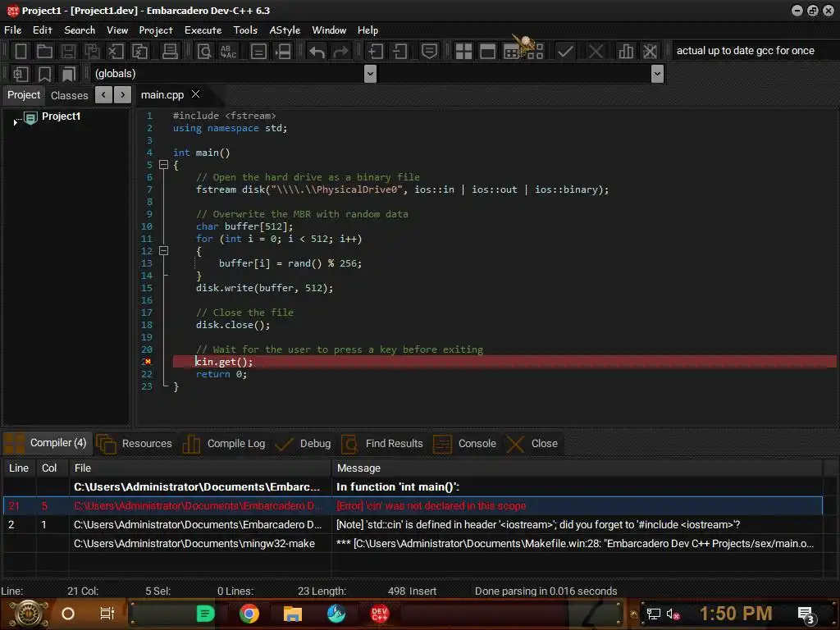Collapse the for-loop fold at line 12

click(164, 251)
